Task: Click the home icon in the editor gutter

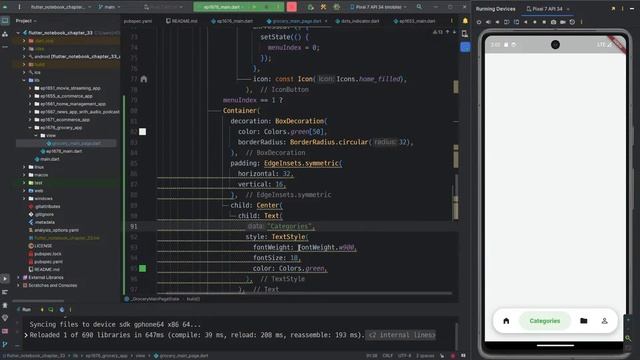Action: 144,79
